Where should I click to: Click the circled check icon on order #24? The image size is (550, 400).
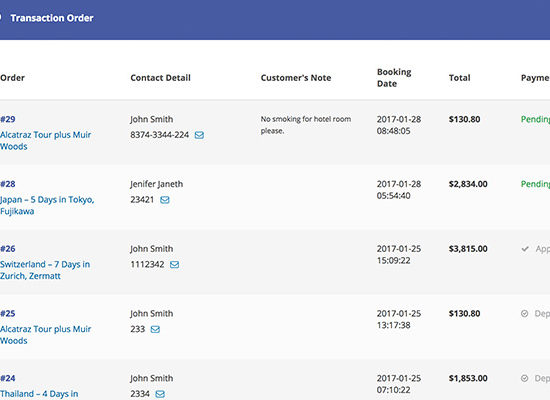(524, 379)
